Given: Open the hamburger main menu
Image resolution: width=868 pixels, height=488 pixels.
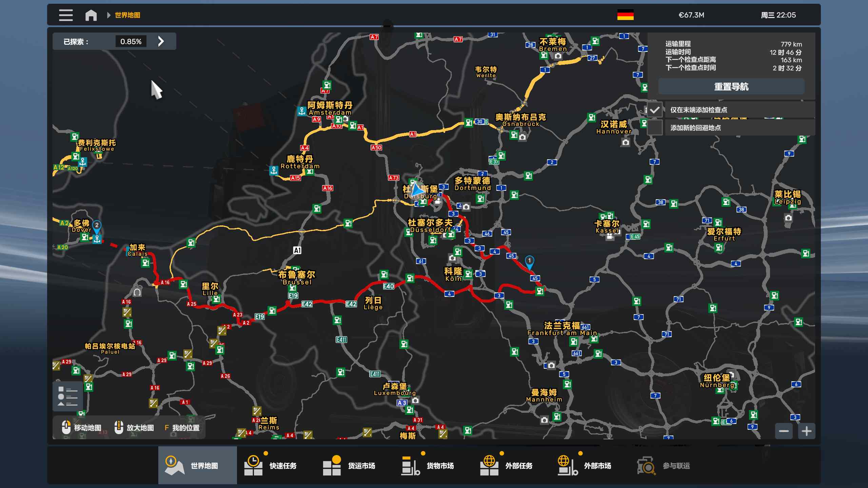Looking at the screenshot, I should click(x=66, y=15).
